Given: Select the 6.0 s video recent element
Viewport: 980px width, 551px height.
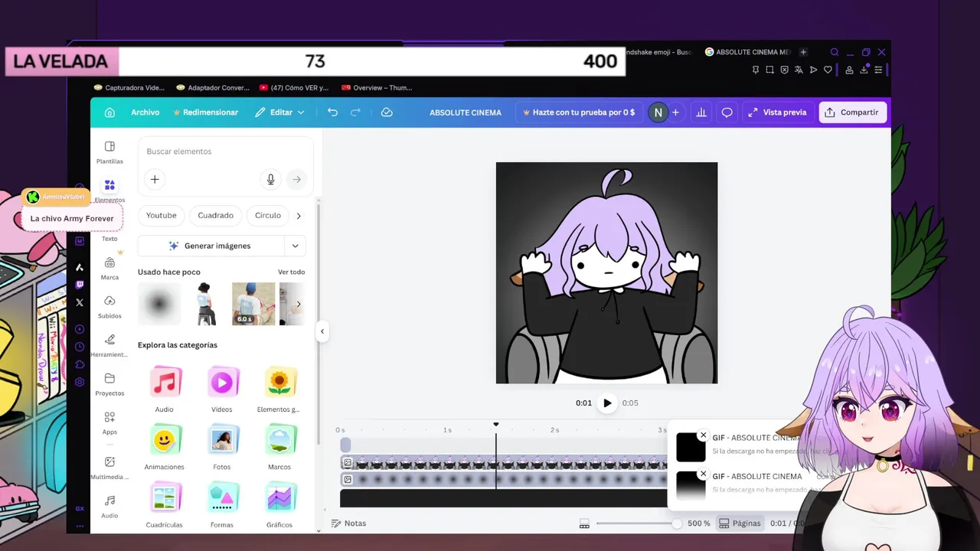Looking at the screenshot, I should (253, 304).
